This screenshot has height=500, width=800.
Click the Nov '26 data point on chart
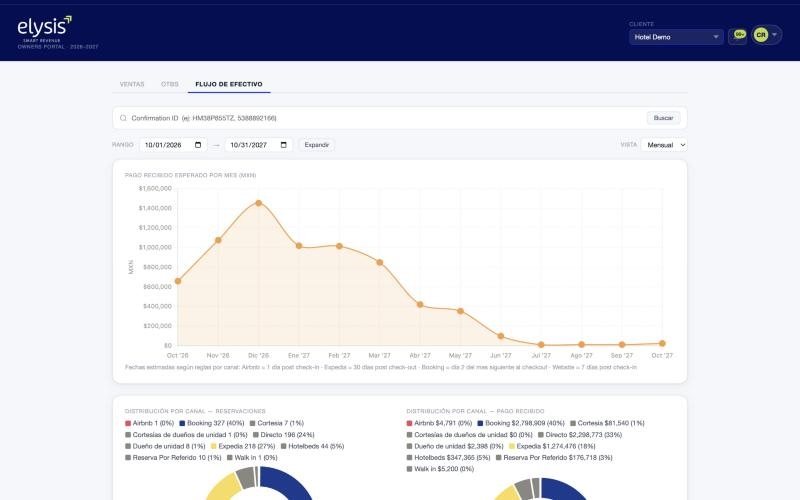218,240
